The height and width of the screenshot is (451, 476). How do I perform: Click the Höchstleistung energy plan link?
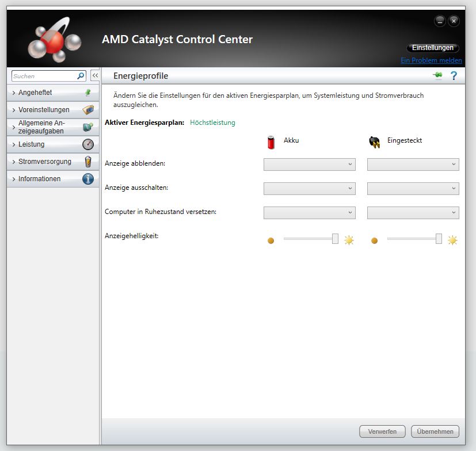[x=212, y=123]
